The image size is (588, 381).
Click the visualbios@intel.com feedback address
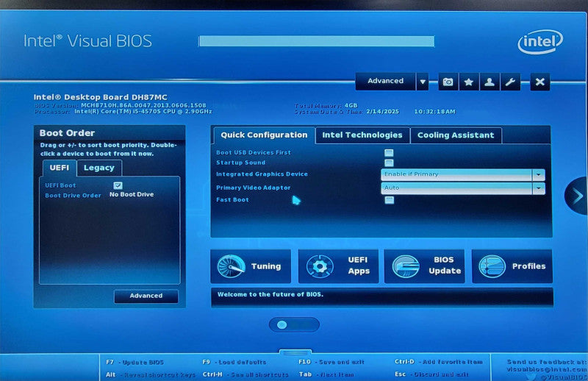point(547,369)
